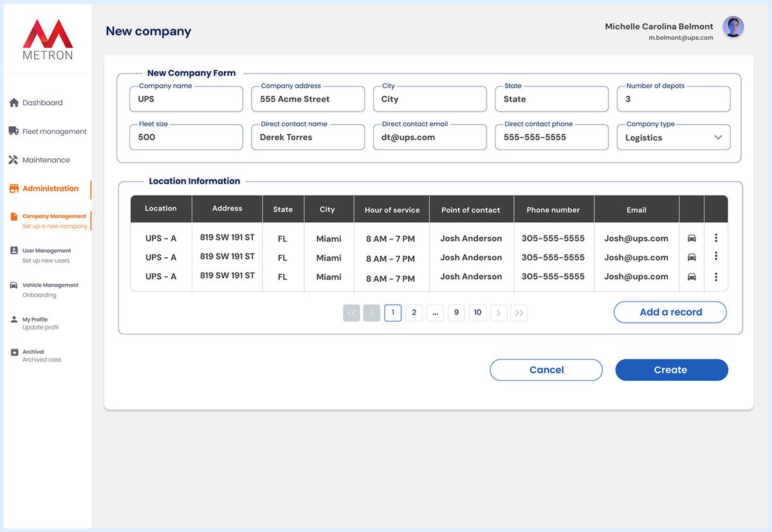772x532 pixels.
Task: Select current page 1 in pagination
Action: tap(393, 313)
